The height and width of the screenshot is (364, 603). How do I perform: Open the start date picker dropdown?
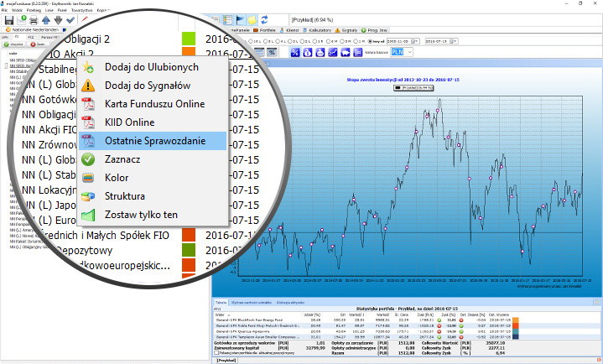418,39
